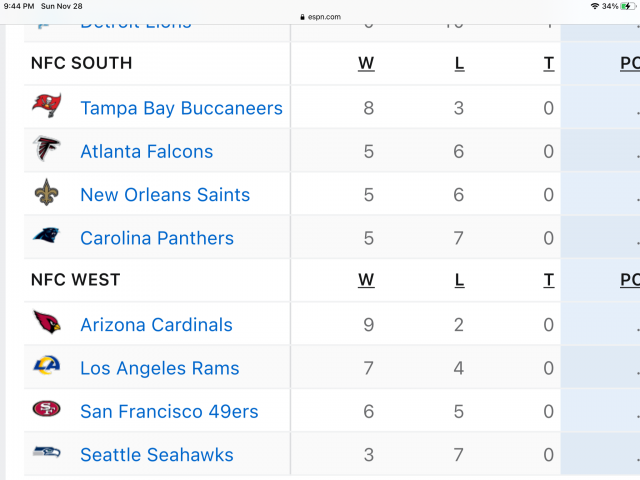Click the New Orleans Saints logo

[x=46, y=193]
